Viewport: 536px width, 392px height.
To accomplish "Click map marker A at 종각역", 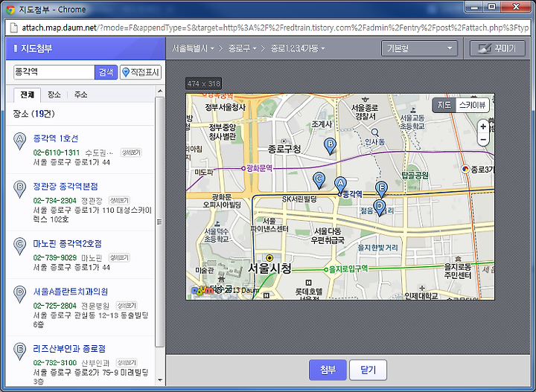I will pyautogui.click(x=339, y=184).
